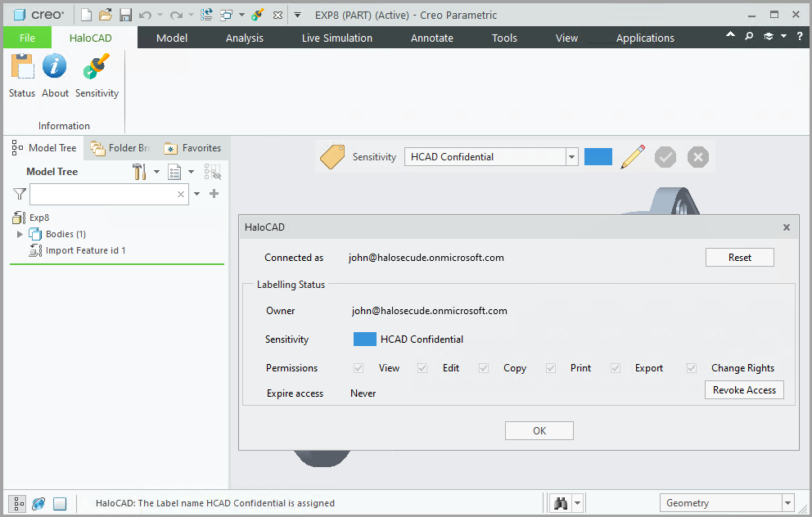The height and width of the screenshot is (517, 812).
Task: Open the HCAD Confidential sensitivity dropdown
Action: pos(571,156)
